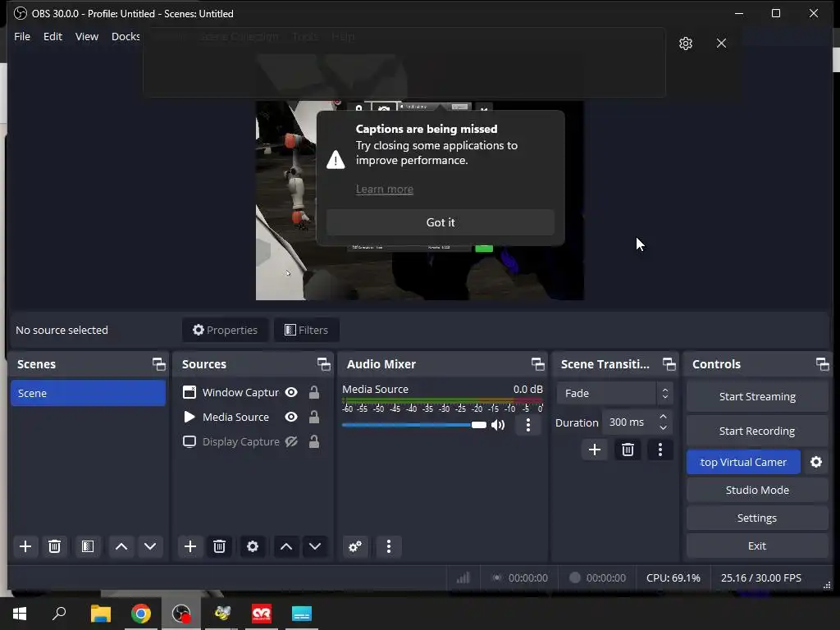
Task: Click Start Recording
Action: click(x=757, y=431)
